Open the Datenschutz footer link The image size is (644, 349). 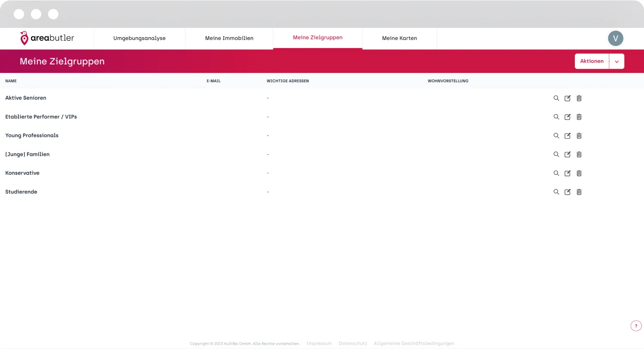pyautogui.click(x=353, y=343)
